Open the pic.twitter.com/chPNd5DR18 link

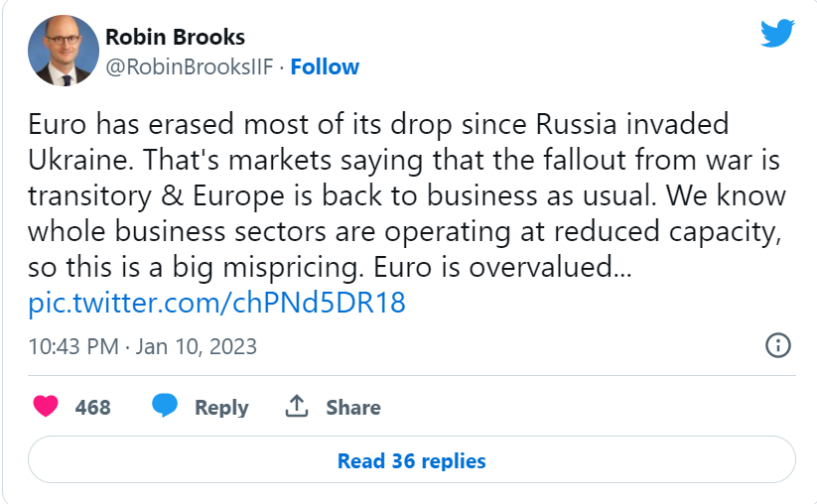tap(217, 303)
